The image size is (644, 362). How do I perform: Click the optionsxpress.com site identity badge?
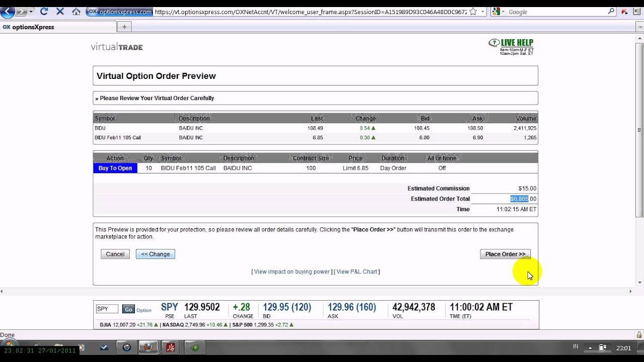point(120,12)
